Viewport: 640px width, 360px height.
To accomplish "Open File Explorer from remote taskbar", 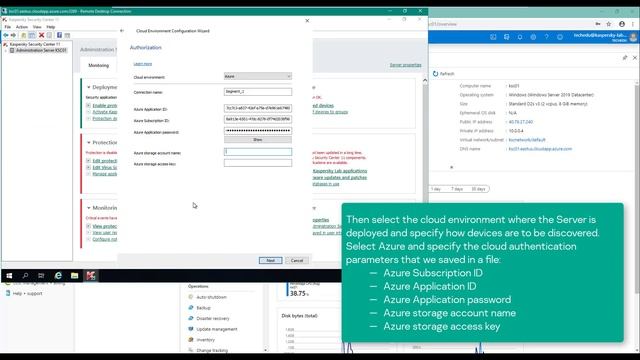I will tap(74, 276).
